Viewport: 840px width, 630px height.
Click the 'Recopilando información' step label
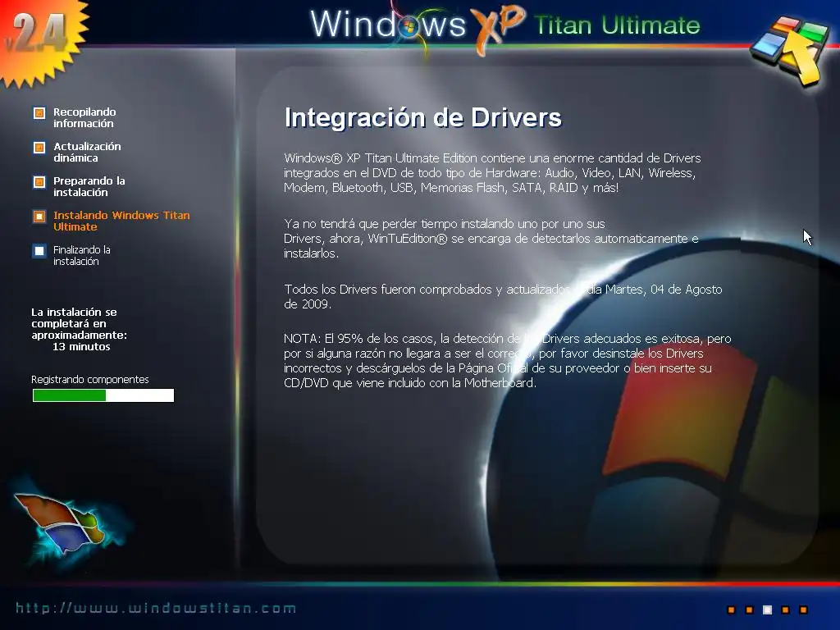point(84,118)
